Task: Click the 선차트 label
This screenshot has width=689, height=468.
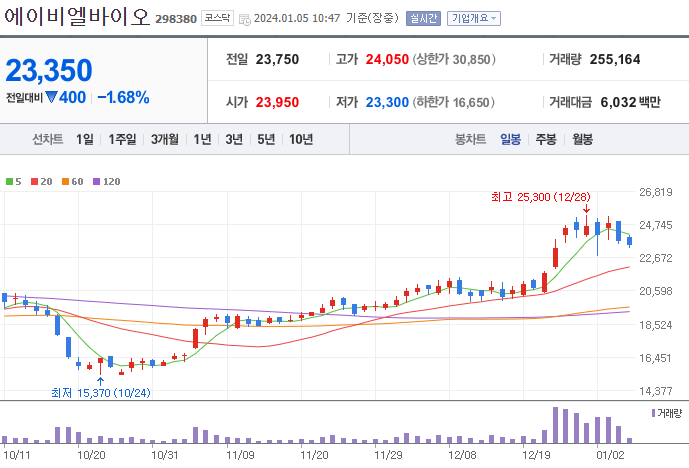Action: [x=47, y=139]
